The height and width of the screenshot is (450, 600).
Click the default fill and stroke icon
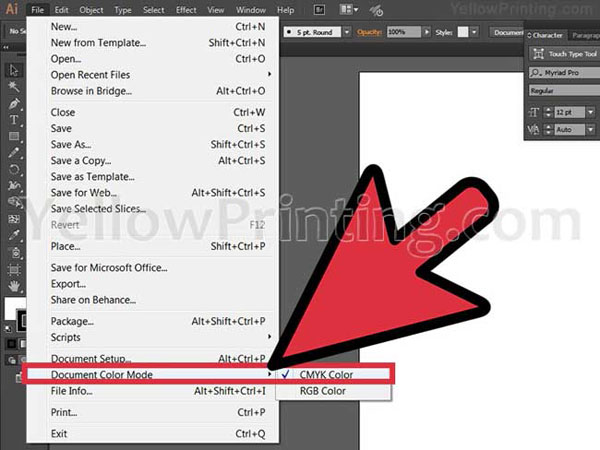8,329
